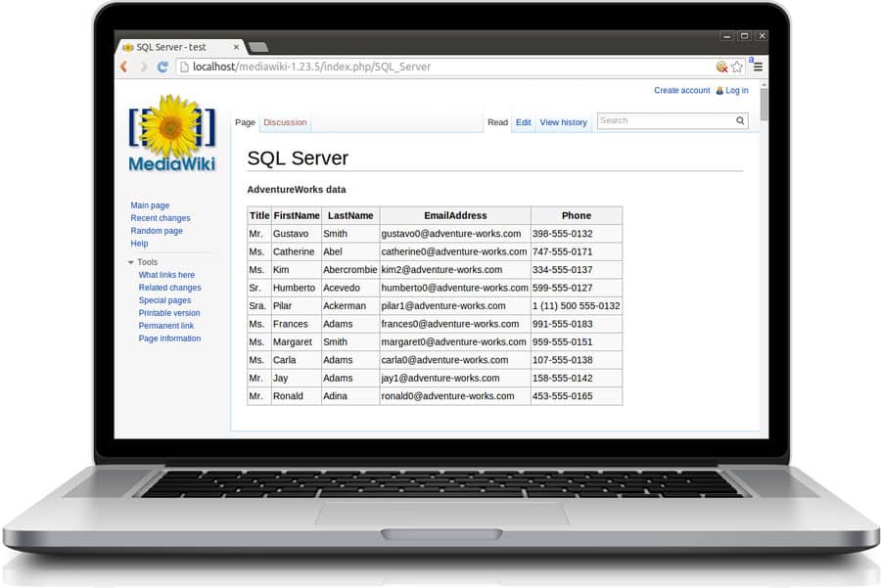This screenshot has height=588, width=881.
Task: Open Random page link
Action: tap(157, 231)
